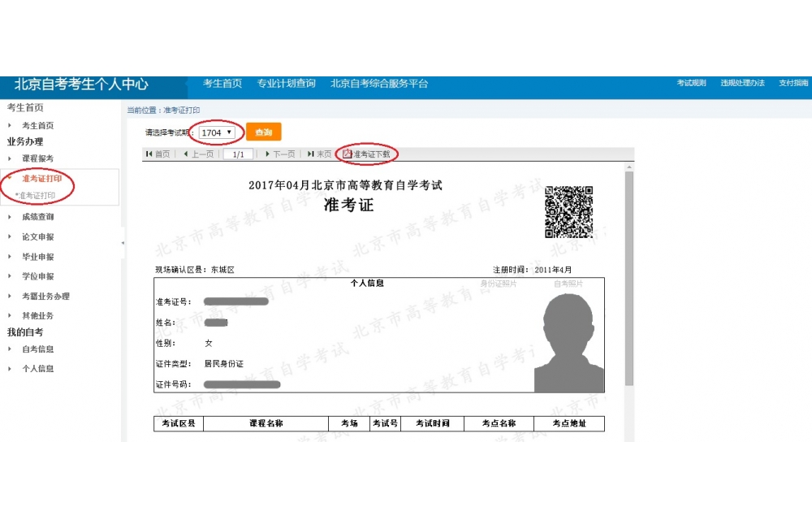Open the exam period dropdown showing 1704
This screenshot has width=812, height=520.
pyautogui.click(x=217, y=132)
